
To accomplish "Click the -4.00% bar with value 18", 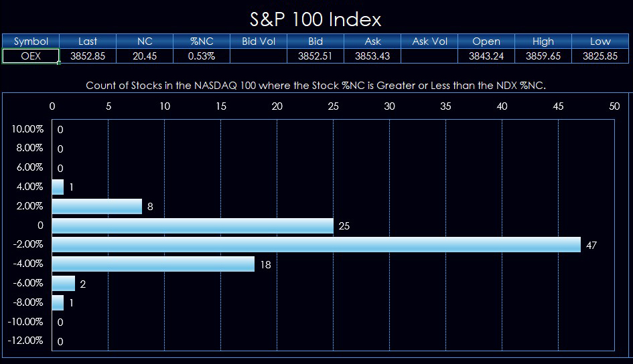I will click(x=153, y=264).
